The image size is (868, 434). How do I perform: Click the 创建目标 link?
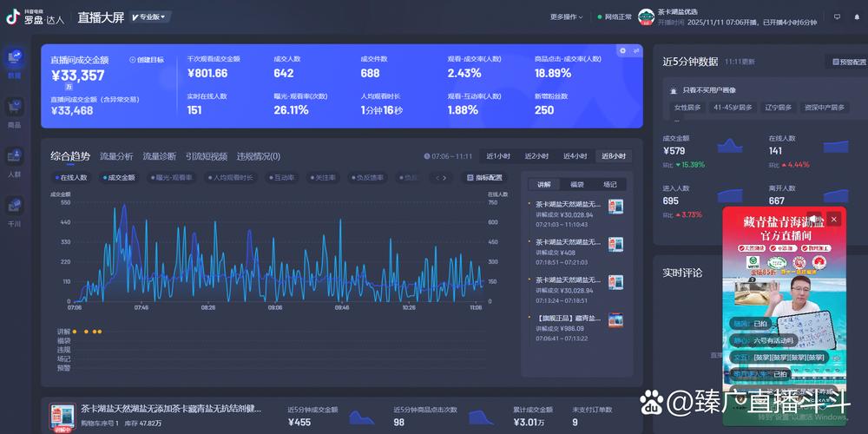point(147,60)
